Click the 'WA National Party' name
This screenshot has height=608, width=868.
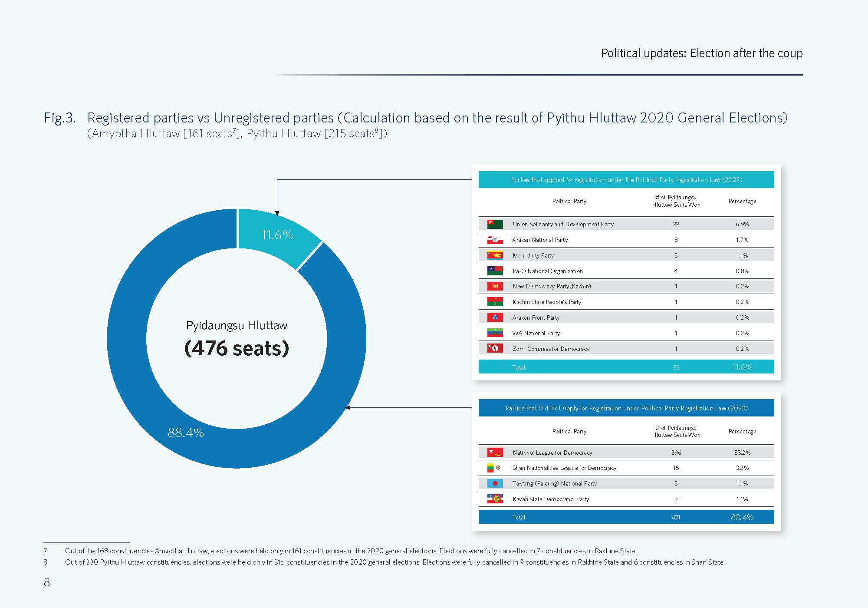tap(536, 333)
